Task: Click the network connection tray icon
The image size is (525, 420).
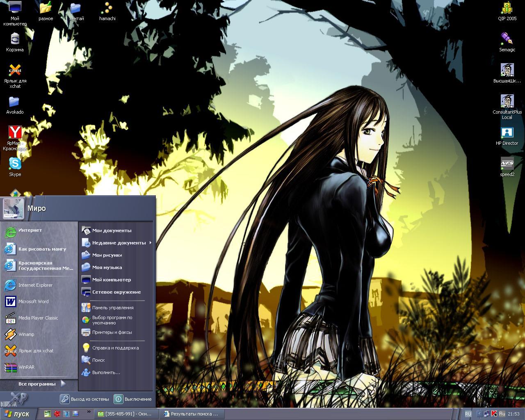Action: pos(486,414)
